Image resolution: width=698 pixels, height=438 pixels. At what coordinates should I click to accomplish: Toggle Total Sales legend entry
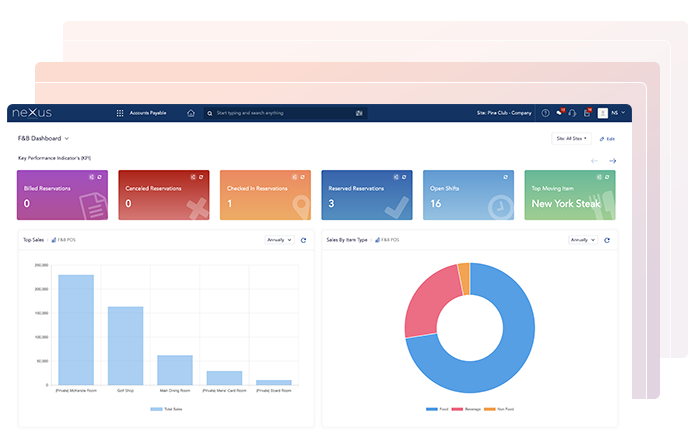(x=166, y=409)
